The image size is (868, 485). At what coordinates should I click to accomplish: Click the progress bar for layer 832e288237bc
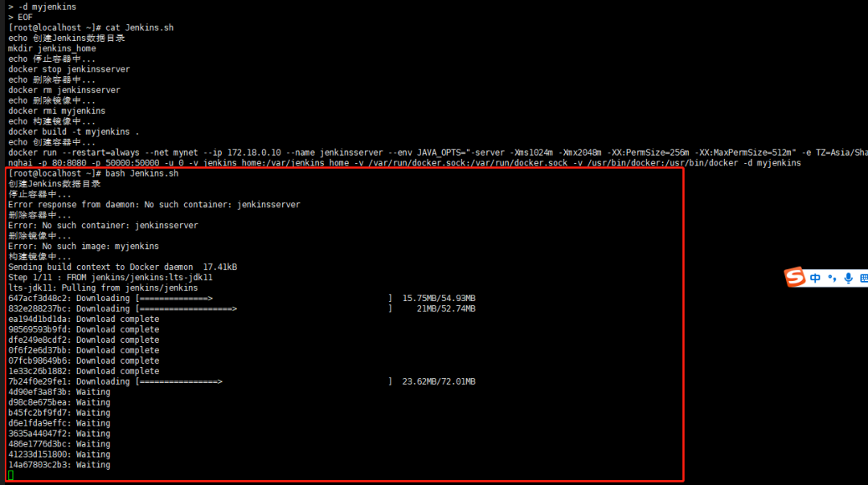click(x=264, y=309)
